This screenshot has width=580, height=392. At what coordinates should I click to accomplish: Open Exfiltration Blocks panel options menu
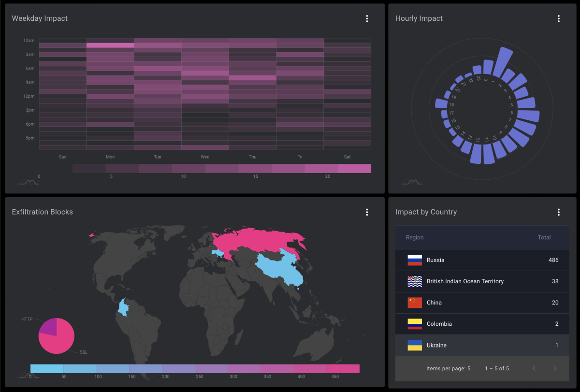[x=367, y=212]
